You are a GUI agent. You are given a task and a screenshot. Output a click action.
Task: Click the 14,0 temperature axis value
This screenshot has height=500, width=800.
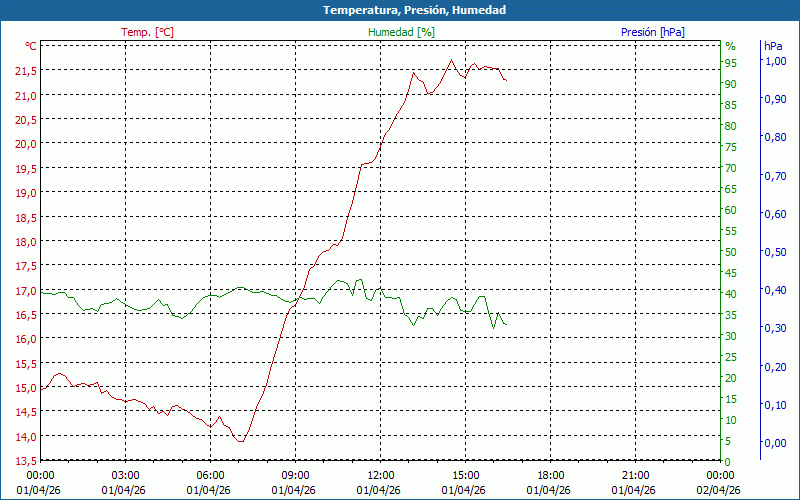click(26, 437)
